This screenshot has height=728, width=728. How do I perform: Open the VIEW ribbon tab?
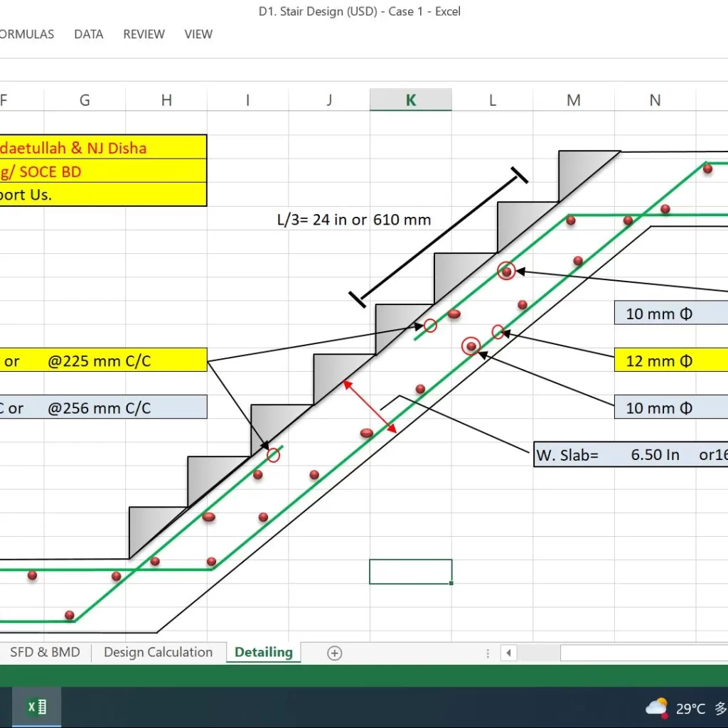(198, 34)
